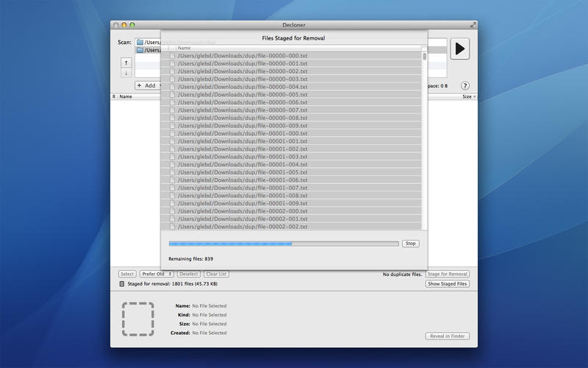Click the full-screen arrows icon in the title bar
Image resolution: width=588 pixels, height=368 pixels.
(473, 25)
